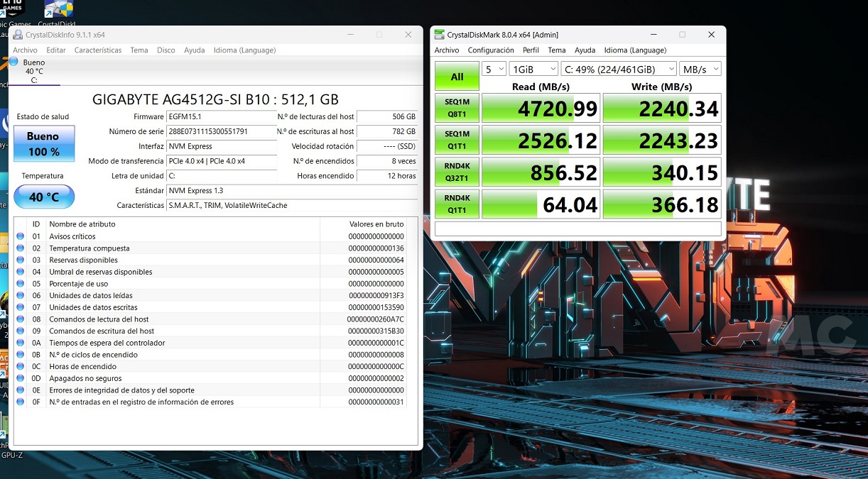
Task: Open the Epic Games Launcher desktop icon
Action: (x=13, y=10)
